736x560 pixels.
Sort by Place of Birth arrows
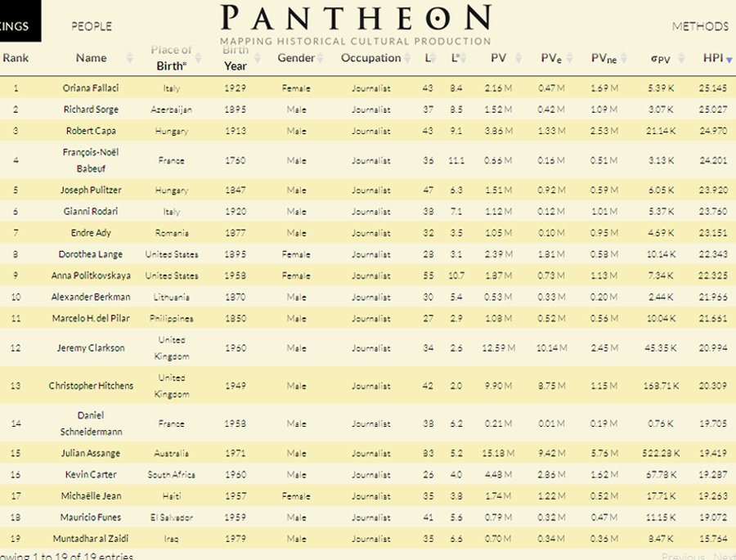[198, 58]
